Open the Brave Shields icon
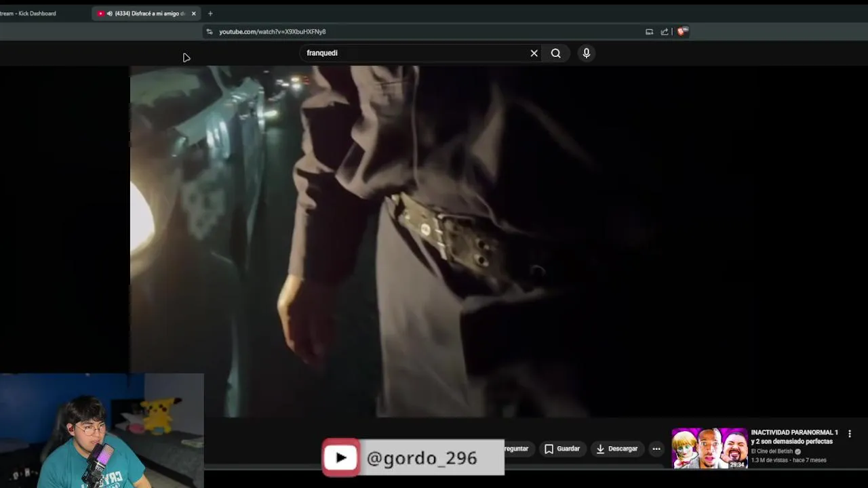 [x=682, y=32]
